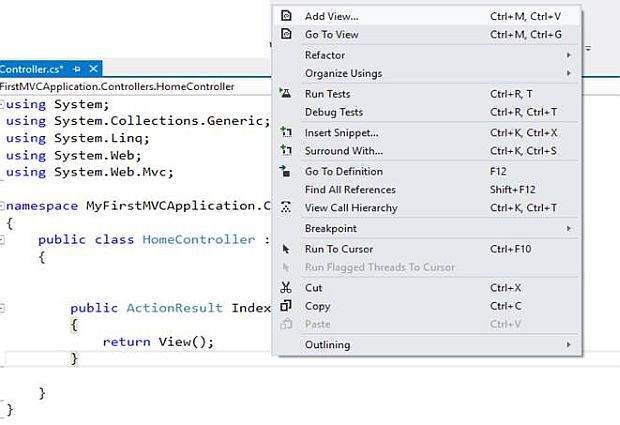Click the Shift+F12 shortcut text
The image size is (620, 425).
click(x=512, y=189)
